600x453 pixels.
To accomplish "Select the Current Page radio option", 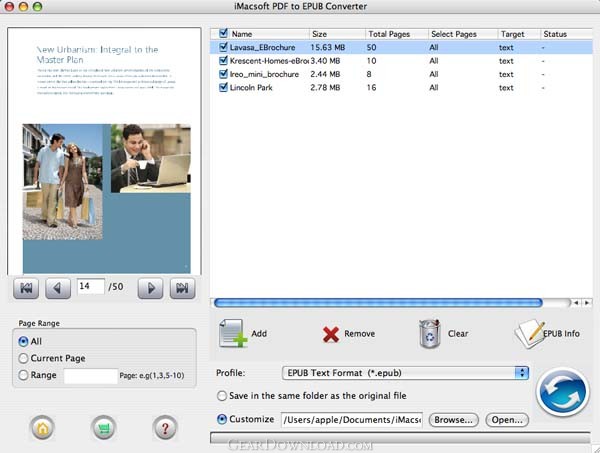I will [x=23, y=358].
